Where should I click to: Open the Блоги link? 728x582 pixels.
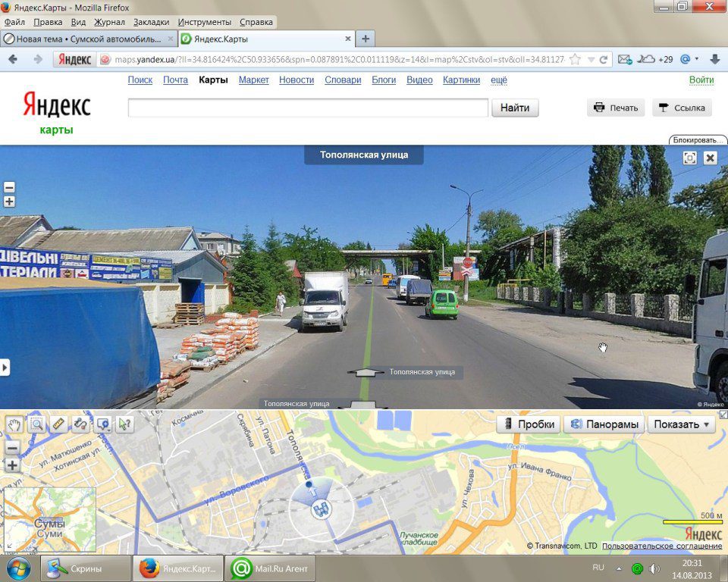coord(384,80)
